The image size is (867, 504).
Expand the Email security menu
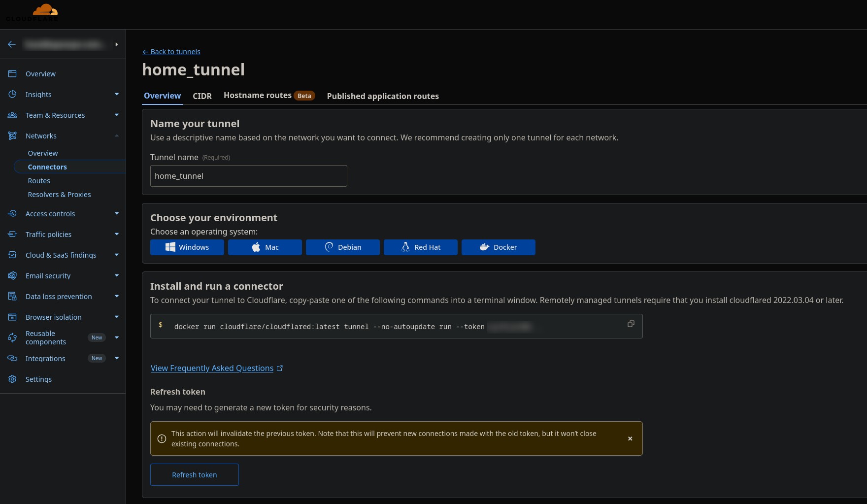pyautogui.click(x=117, y=276)
